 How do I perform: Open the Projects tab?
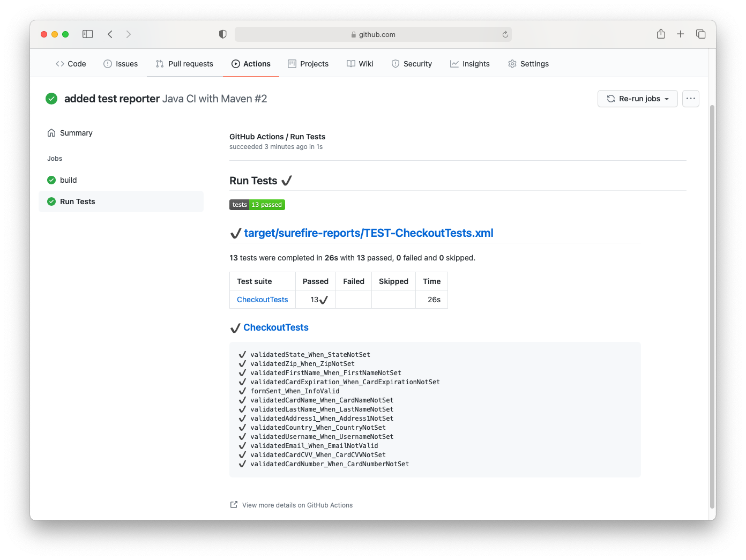(308, 64)
